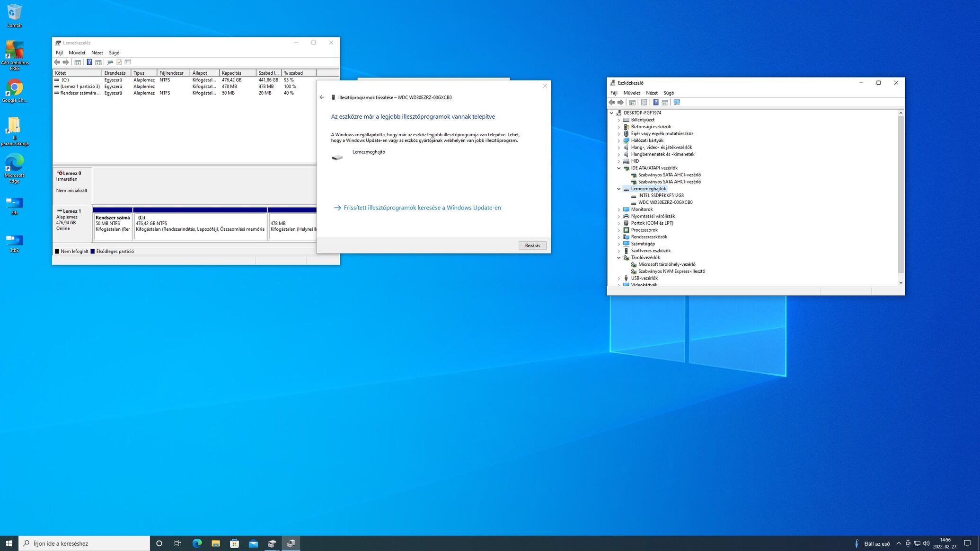Collapse the Lemezmeghajtók tree node
Image resolution: width=980 pixels, height=551 pixels.
[618, 189]
